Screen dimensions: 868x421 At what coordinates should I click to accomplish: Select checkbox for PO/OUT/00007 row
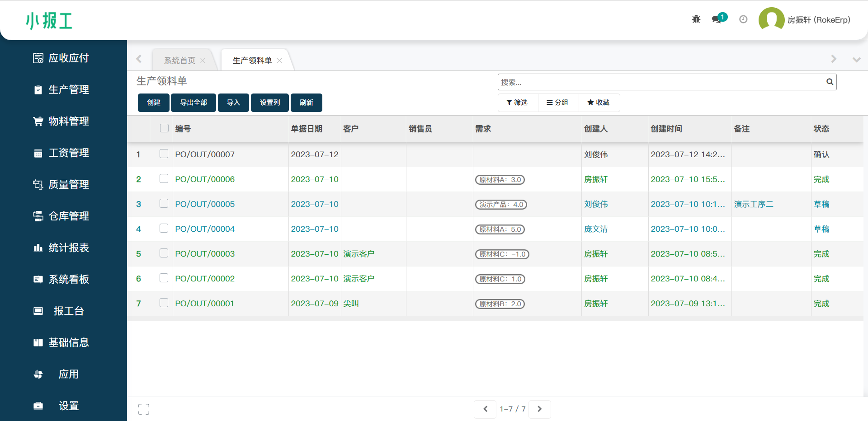(x=164, y=154)
